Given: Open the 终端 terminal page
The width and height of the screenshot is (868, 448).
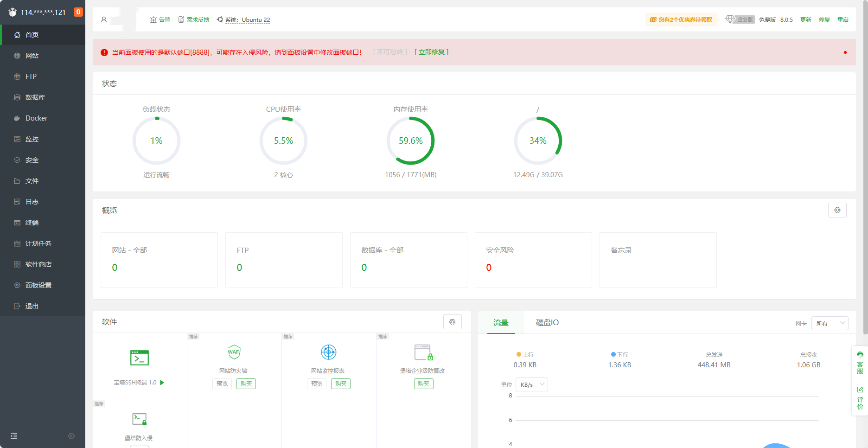Looking at the screenshot, I should click(32, 223).
